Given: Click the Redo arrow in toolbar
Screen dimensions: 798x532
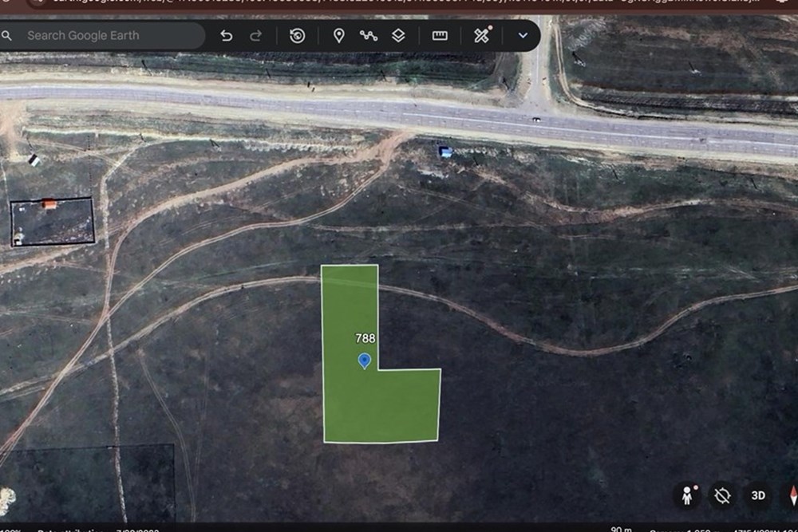Looking at the screenshot, I should (256, 36).
